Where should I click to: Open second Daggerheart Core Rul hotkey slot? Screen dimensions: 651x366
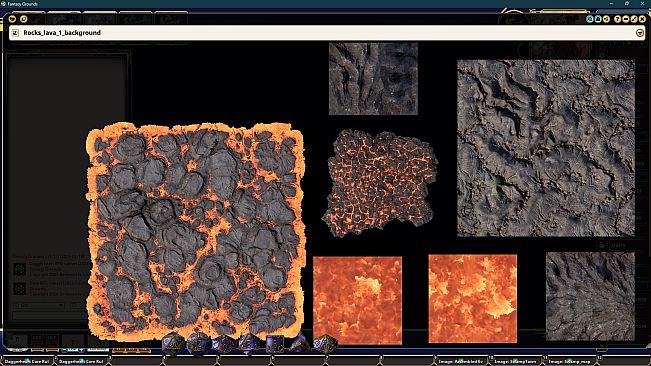pyautogui.click(x=82, y=361)
